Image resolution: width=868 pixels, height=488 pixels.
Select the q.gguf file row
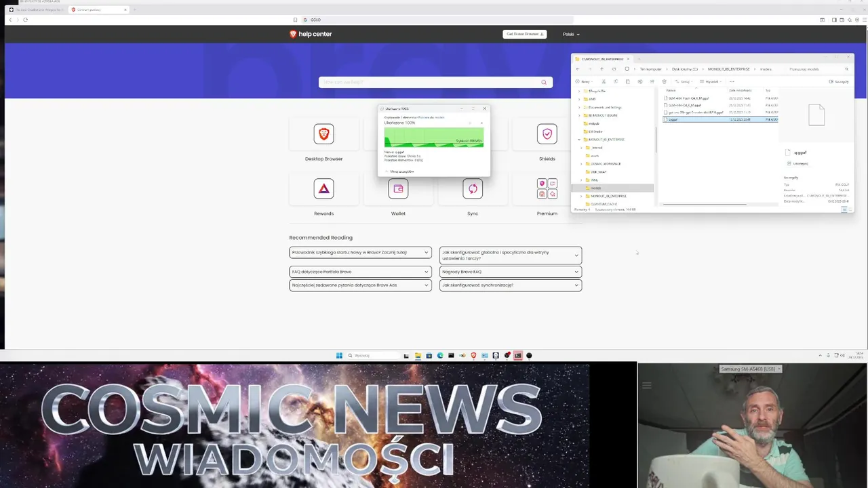click(720, 119)
